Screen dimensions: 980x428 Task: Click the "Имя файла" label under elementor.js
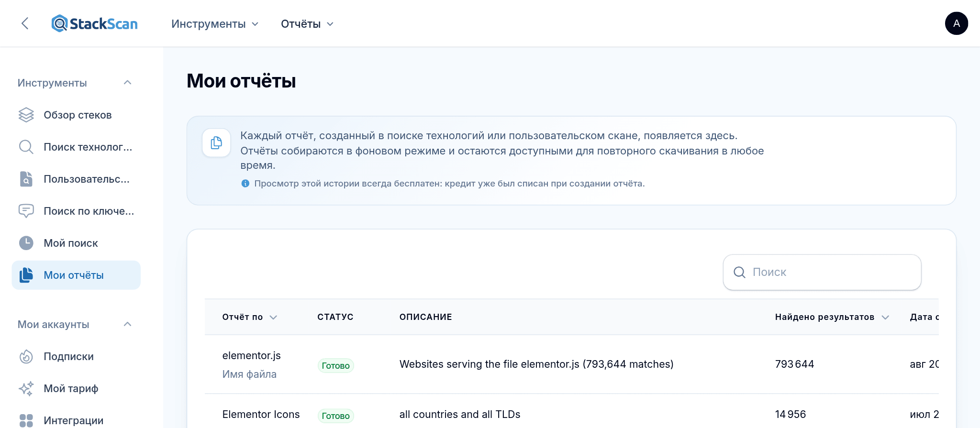click(249, 374)
